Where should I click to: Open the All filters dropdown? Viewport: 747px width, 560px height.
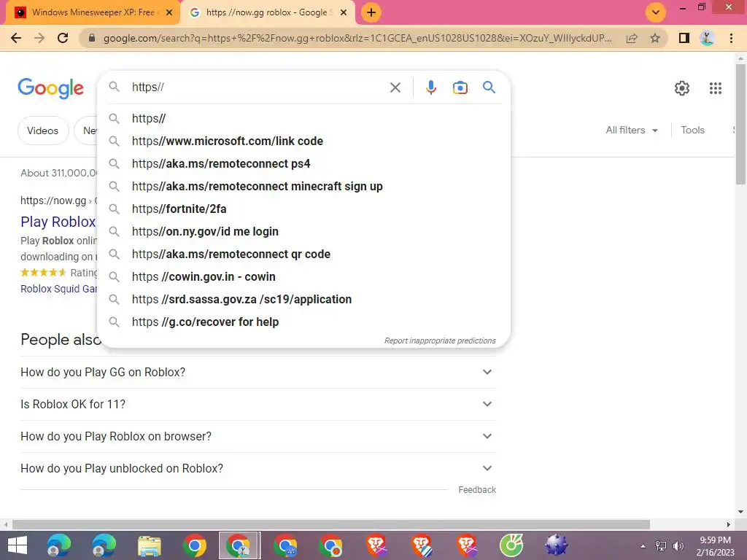632,130
